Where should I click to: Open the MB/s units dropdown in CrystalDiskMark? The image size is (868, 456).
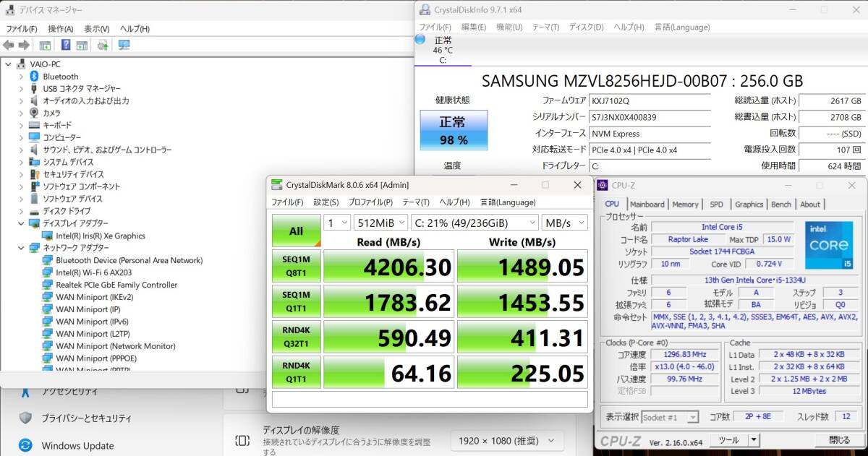click(564, 223)
